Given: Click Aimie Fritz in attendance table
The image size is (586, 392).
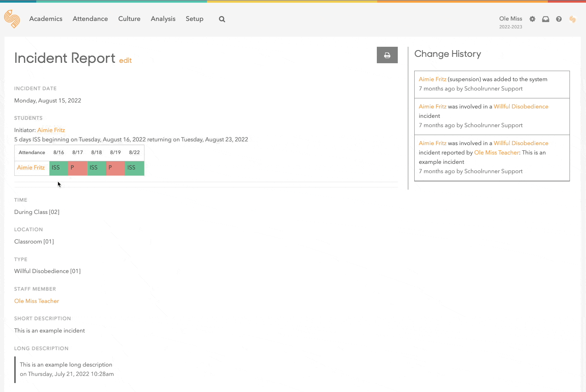Looking at the screenshot, I should click(31, 168).
